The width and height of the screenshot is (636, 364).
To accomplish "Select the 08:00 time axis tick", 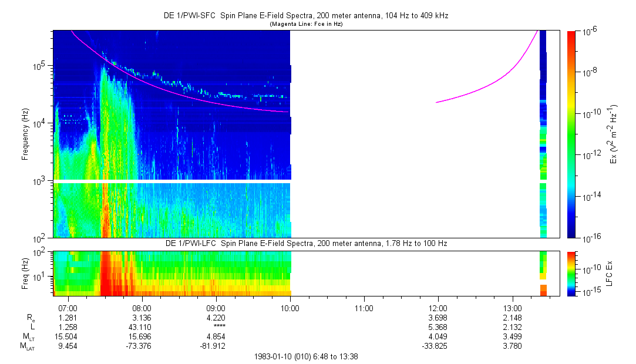I will coord(142,308).
